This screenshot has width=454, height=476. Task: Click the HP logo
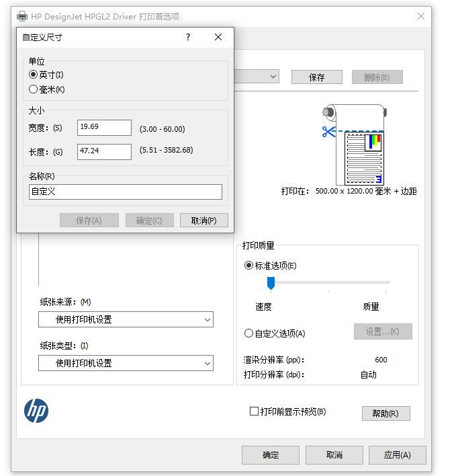pyautogui.click(x=36, y=411)
